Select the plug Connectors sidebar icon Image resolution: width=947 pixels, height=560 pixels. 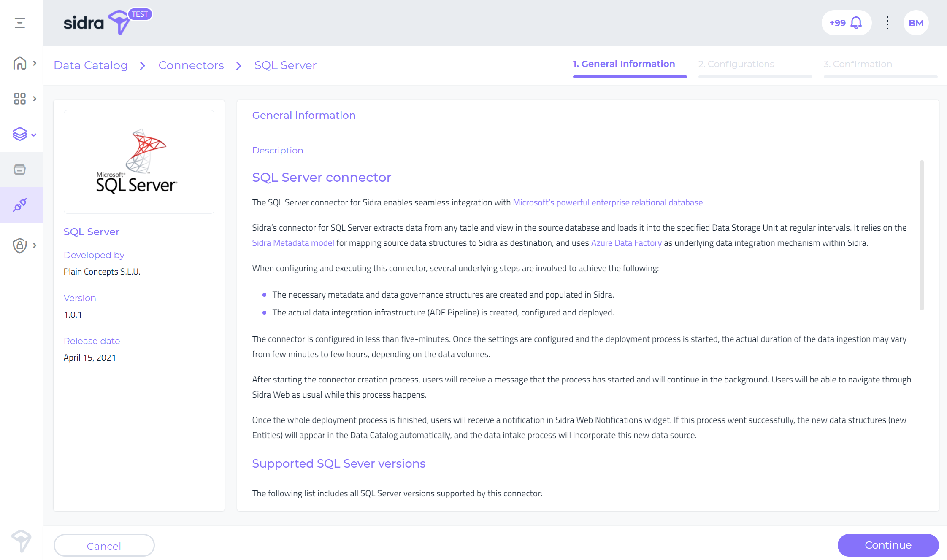coord(20,205)
